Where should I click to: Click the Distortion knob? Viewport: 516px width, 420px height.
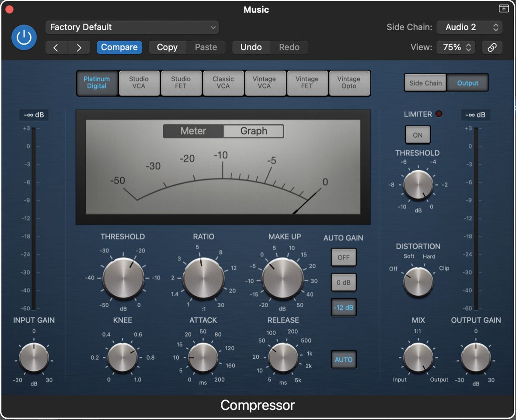pyautogui.click(x=418, y=282)
